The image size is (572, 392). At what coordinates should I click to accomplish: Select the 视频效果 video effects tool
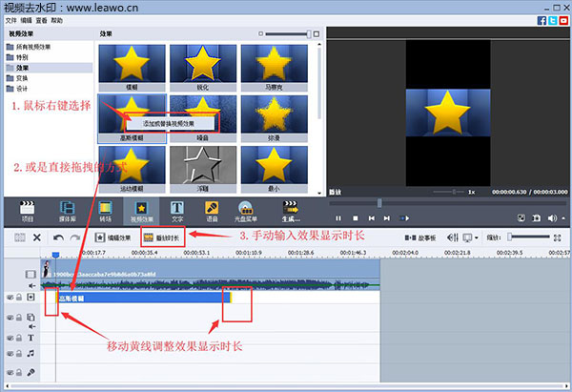(x=141, y=212)
